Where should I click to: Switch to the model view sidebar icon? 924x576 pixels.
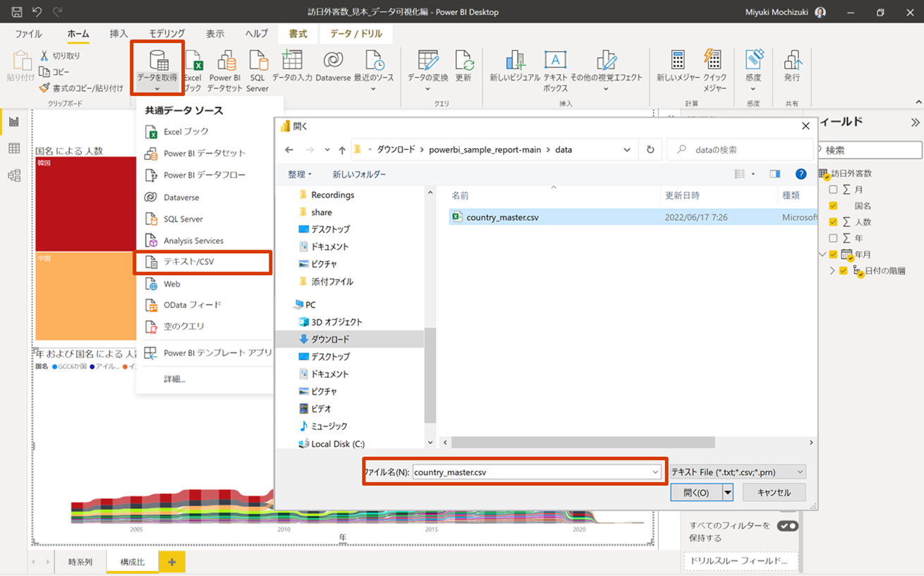click(13, 176)
